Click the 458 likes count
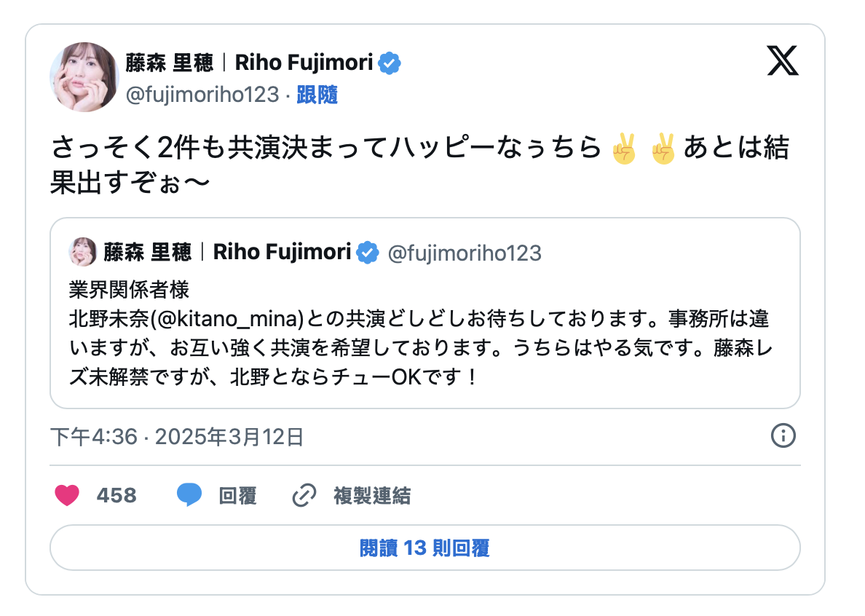 click(x=116, y=496)
